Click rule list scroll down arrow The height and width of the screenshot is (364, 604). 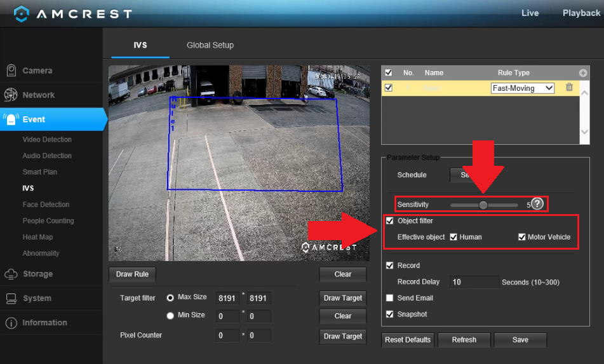pos(584,132)
